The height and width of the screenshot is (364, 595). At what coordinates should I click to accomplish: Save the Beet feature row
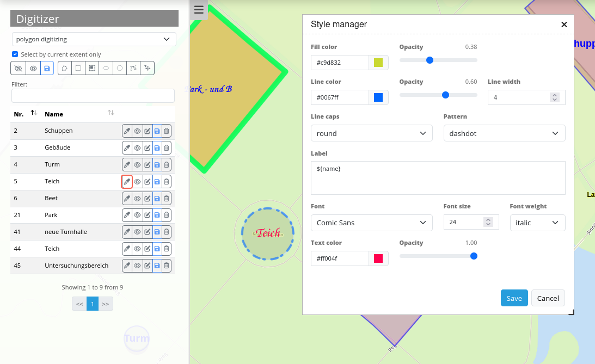coord(157,199)
